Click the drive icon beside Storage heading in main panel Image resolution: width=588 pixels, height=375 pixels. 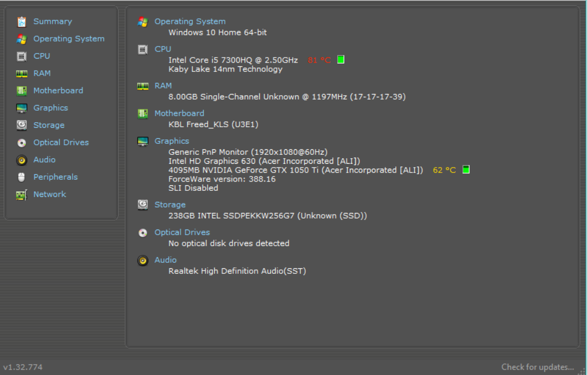(142, 205)
